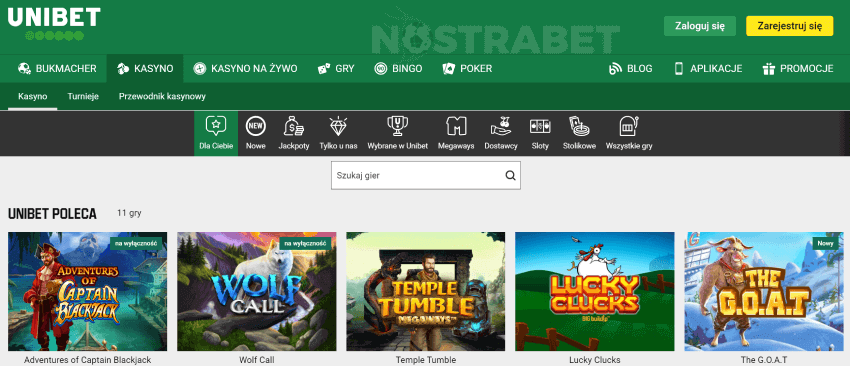Screen dimensions: 850x366
Task: Open Adventures of Captain Blackjack thumbnail
Action: point(88,292)
